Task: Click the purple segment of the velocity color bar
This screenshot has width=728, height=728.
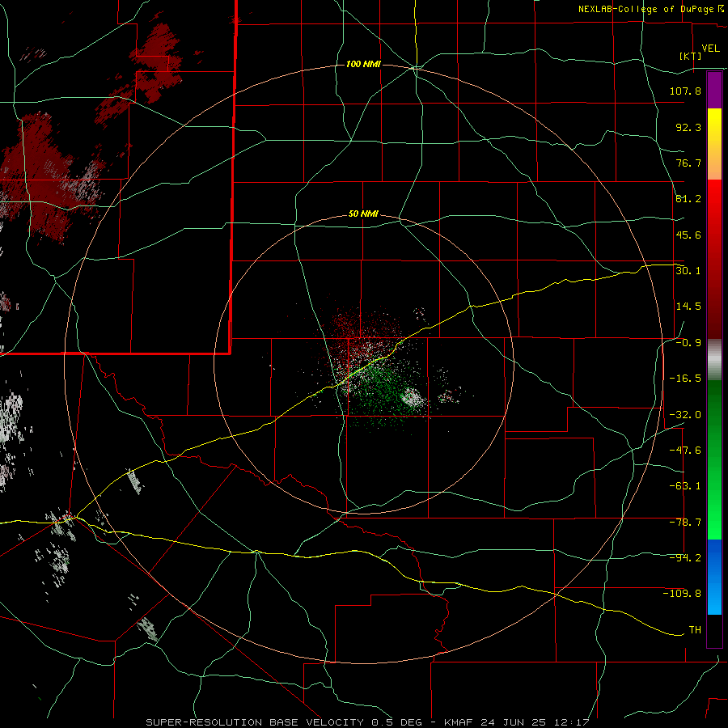Action: (714, 90)
